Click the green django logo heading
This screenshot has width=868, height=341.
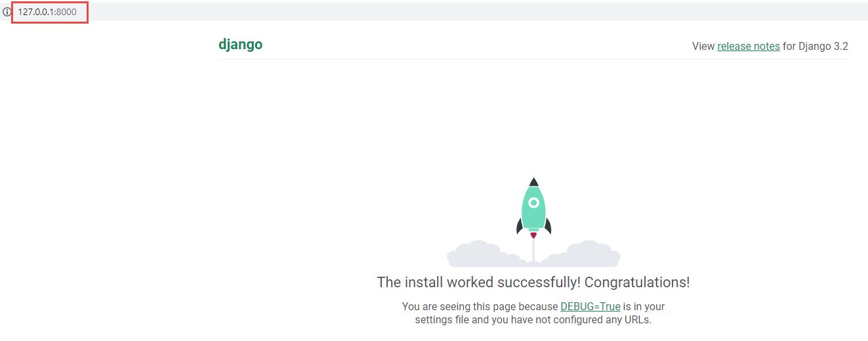click(240, 45)
